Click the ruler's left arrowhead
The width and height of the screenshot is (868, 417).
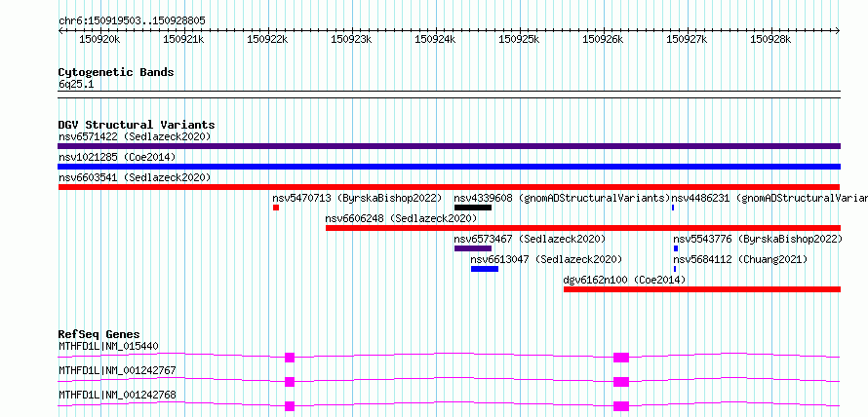pyautogui.click(x=60, y=30)
